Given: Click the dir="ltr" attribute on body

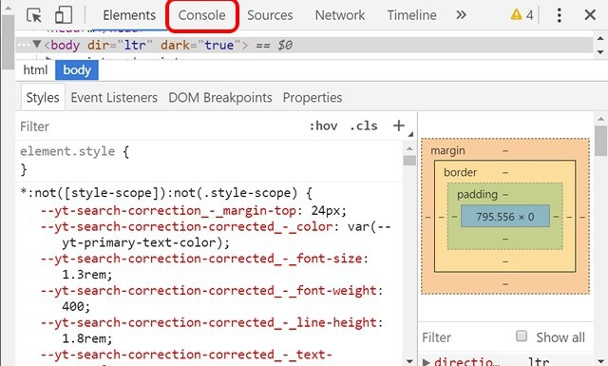Looking at the screenshot, I should [x=119, y=45].
